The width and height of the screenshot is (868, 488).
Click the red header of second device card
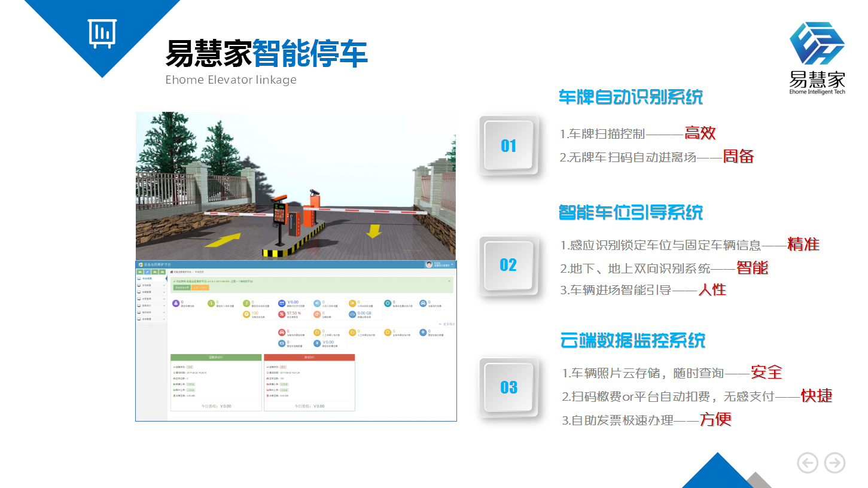pos(309,357)
